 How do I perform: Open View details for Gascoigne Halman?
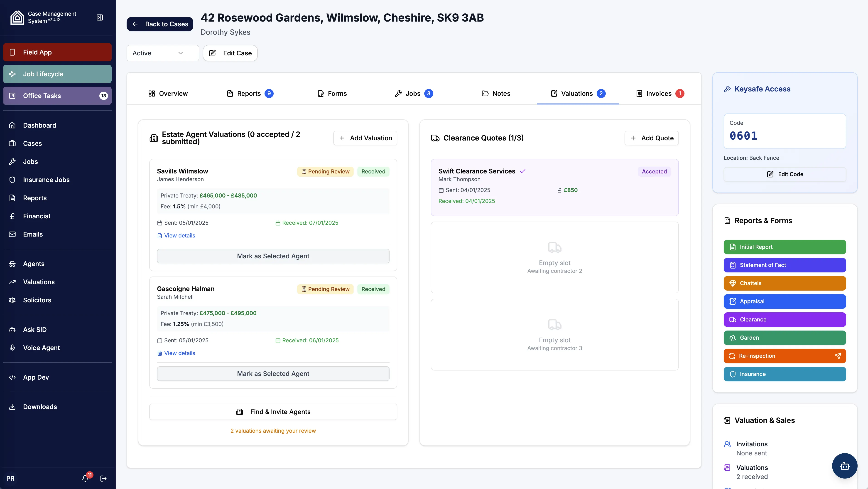click(x=176, y=353)
